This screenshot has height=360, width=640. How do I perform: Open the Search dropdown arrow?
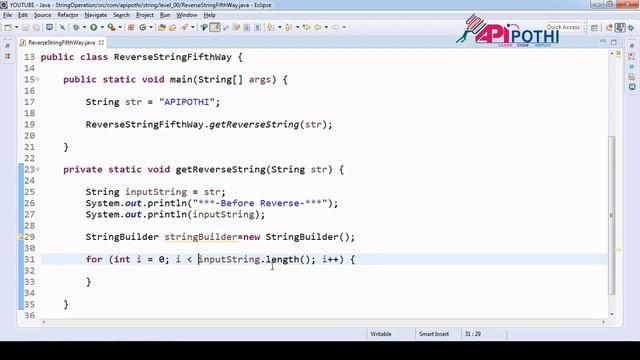(193, 27)
